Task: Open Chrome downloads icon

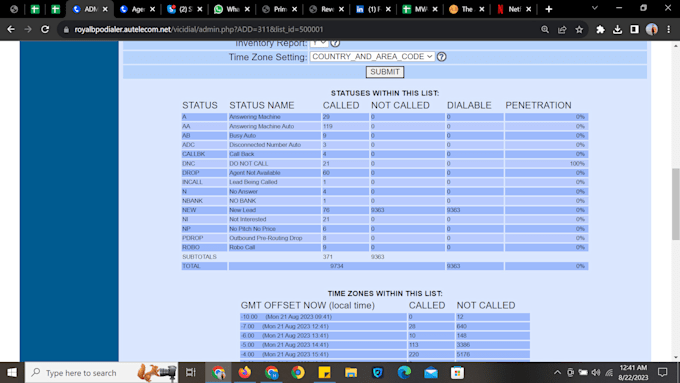Action: click(x=617, y=29)
